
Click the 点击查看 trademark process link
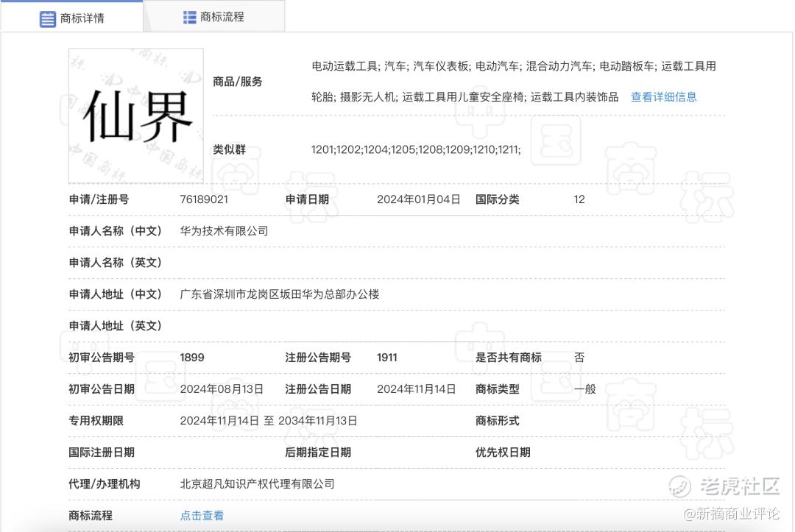202,515
